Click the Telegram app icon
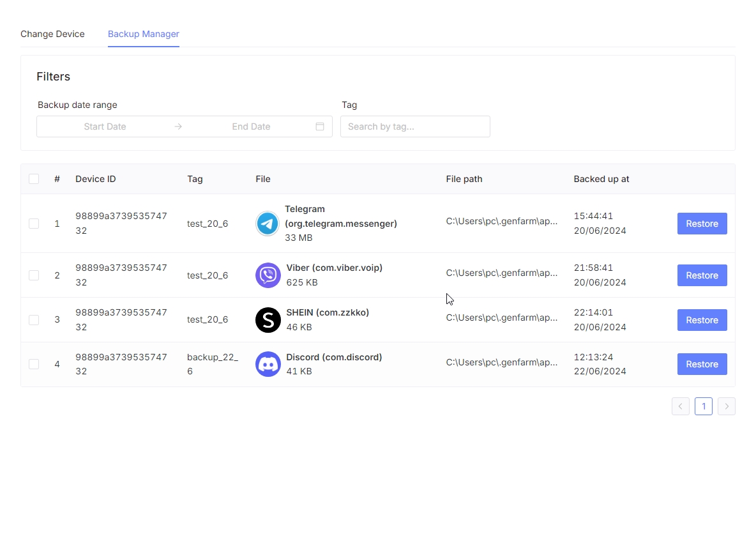The height and width of the screenshot is (550, 756). (x=268, y=224)
